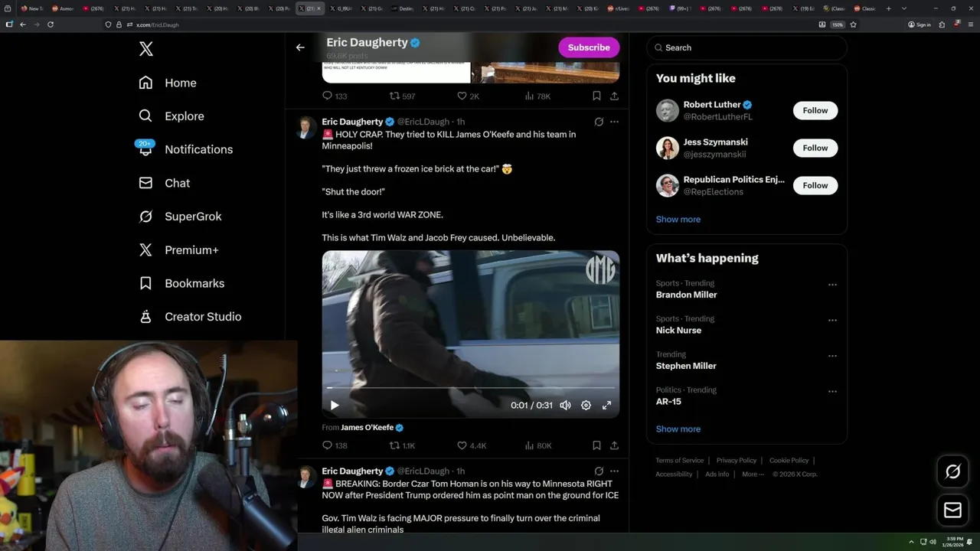Bookmark this page with the star icon
This screenshot has width=980, height=551.
[x=853, y=24]
